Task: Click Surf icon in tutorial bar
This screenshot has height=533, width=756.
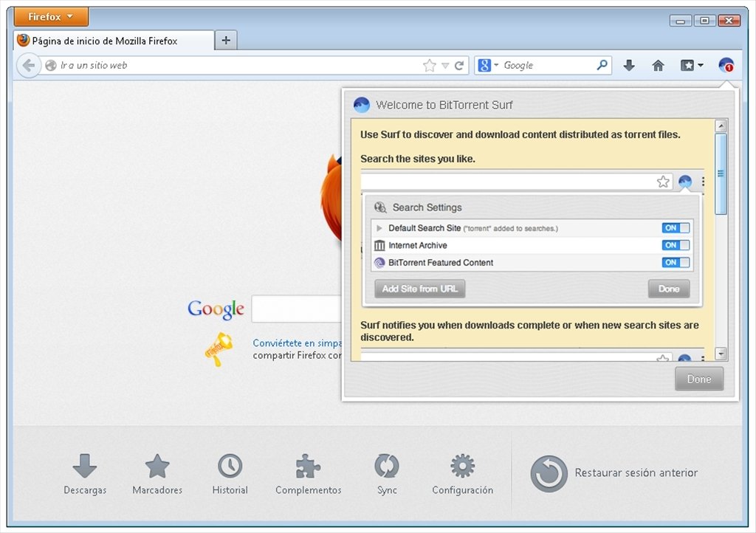Action: 685,182
